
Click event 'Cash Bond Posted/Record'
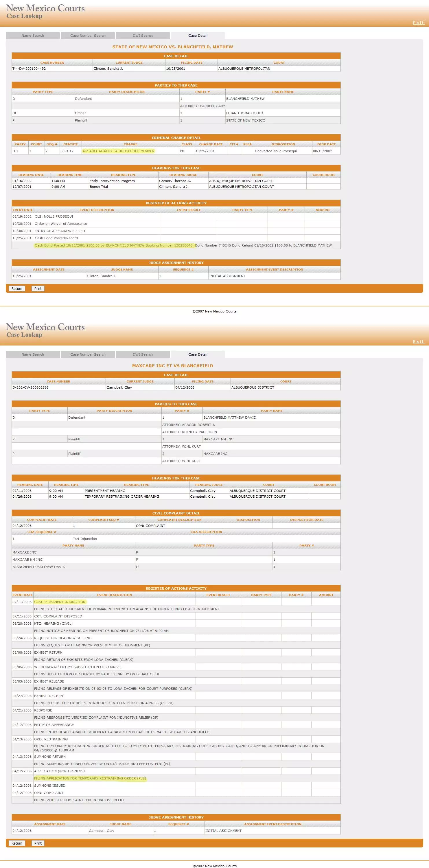click(x=56, y=238)
